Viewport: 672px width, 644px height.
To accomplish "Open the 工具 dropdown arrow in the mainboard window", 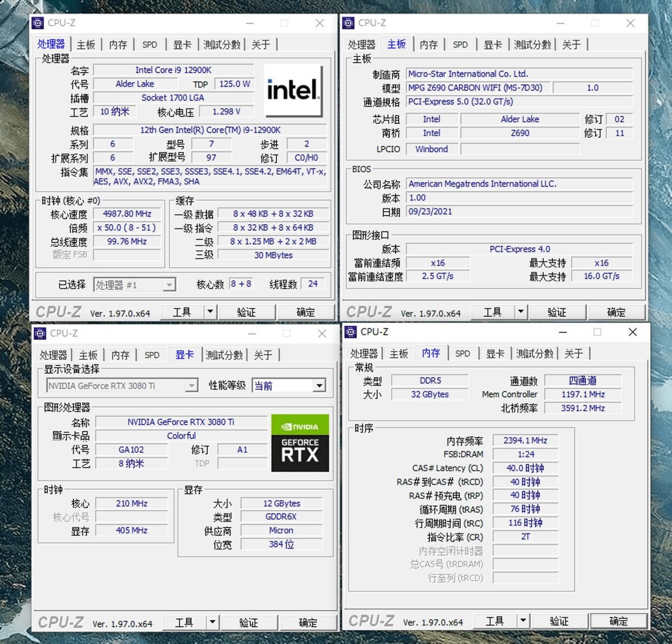I will pyautogui.click(x=520, y=312).
